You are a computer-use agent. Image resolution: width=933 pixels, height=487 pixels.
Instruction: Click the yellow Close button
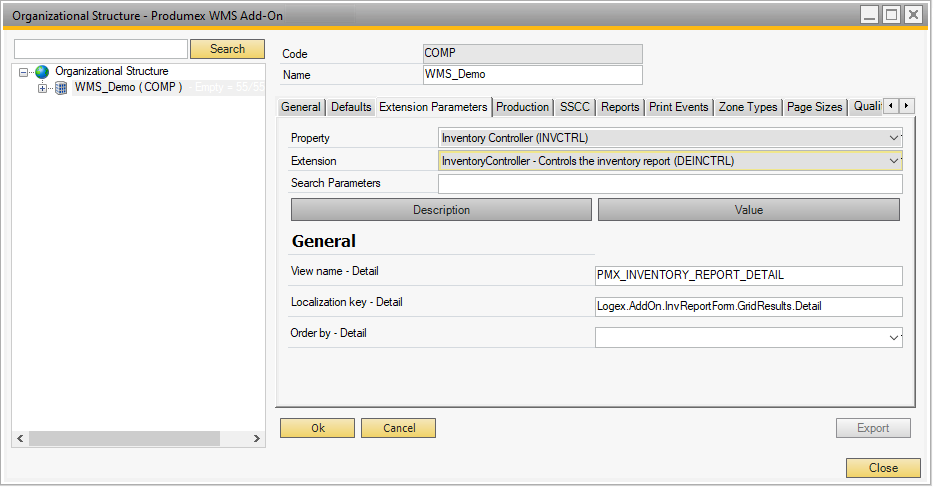click(882, 468)
